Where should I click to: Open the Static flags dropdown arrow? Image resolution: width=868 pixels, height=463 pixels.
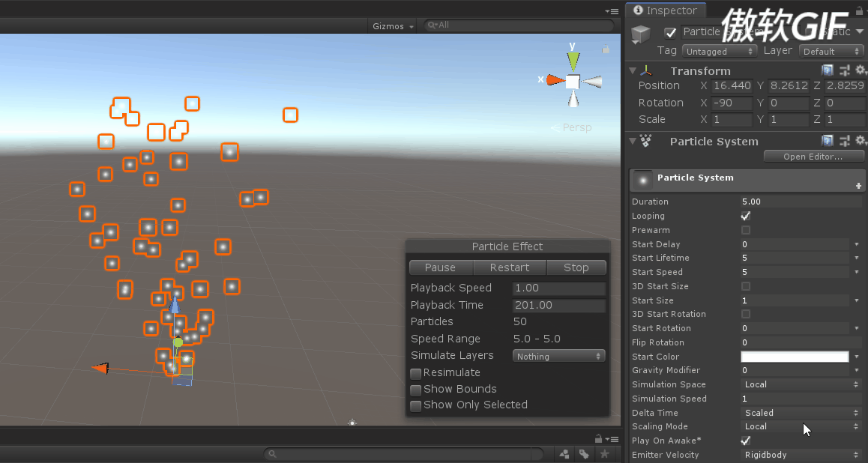(859, 31)
